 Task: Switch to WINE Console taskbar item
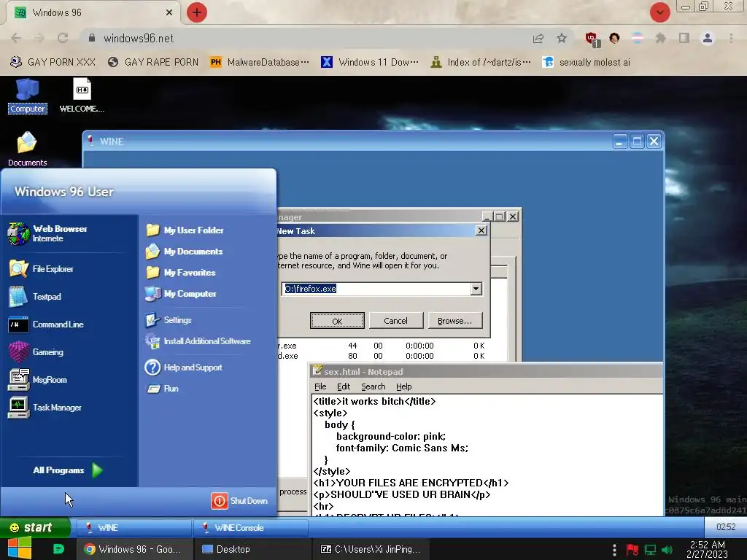(x=251, y=528)
